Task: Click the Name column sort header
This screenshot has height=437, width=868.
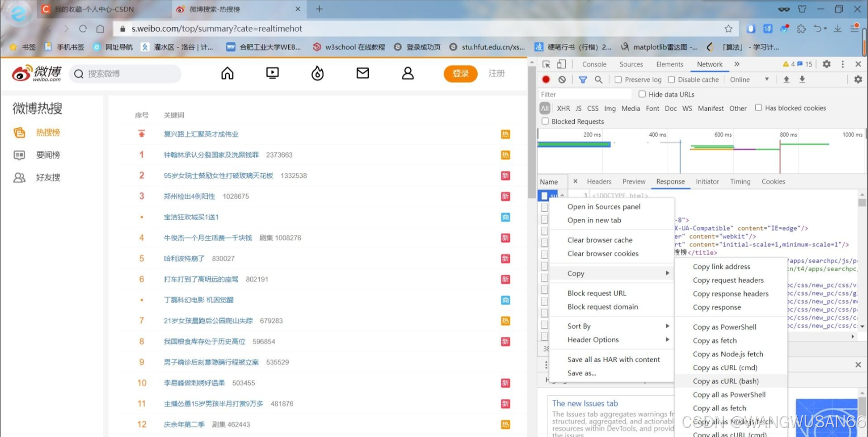Action: [x=549, y=182]
